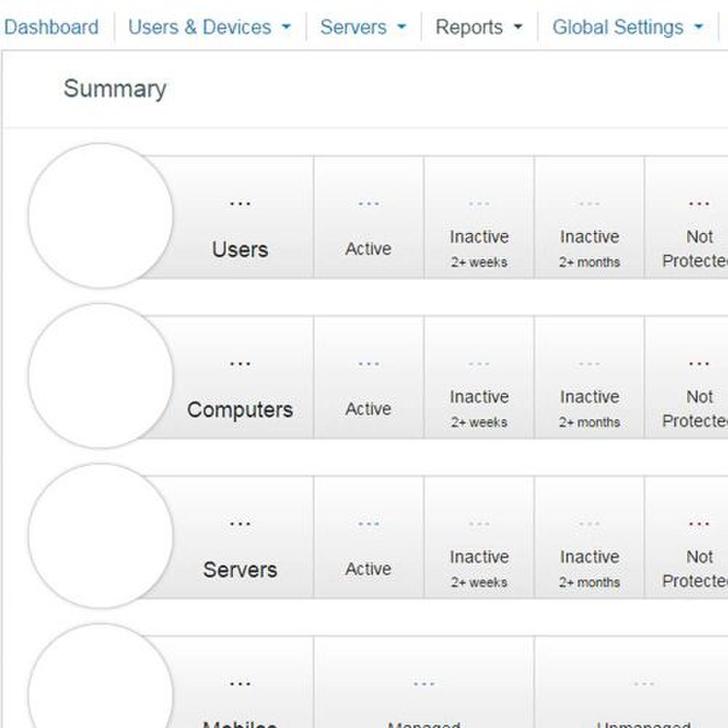The image size is (728, 728).
Task: Select the Active tile in Users row
Action: [x=368, y=217]
